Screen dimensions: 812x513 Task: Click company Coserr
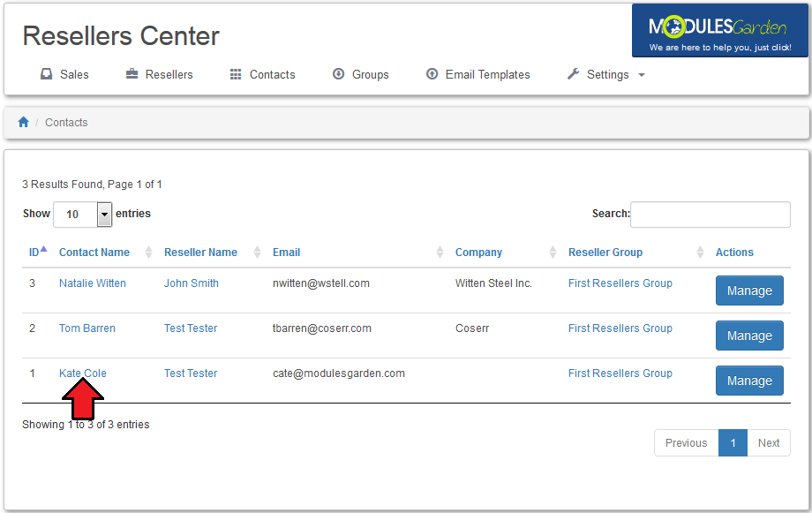[x=472, y=328]
